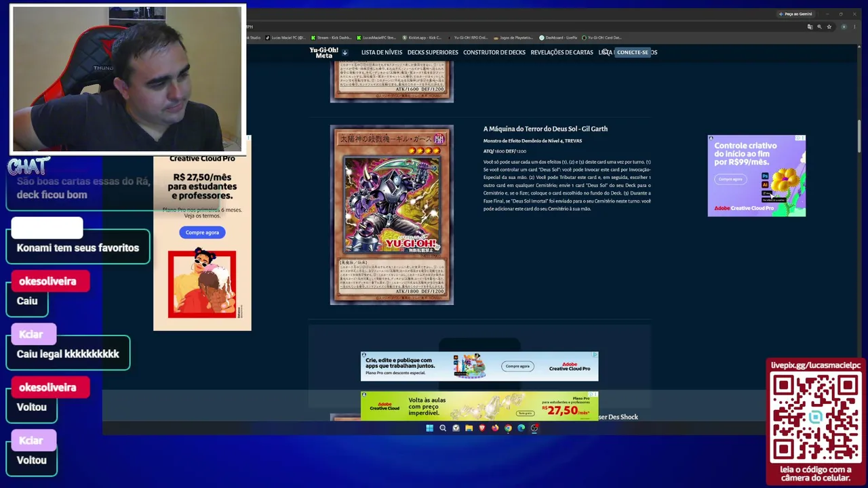Click the translate page icon in address bar

(x=810, y=27)
